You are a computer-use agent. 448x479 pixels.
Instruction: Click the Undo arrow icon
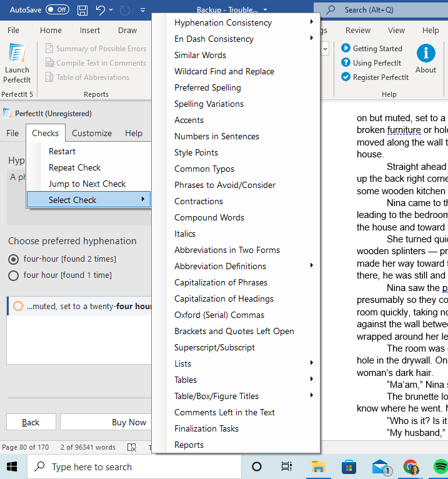coord(100,10)
